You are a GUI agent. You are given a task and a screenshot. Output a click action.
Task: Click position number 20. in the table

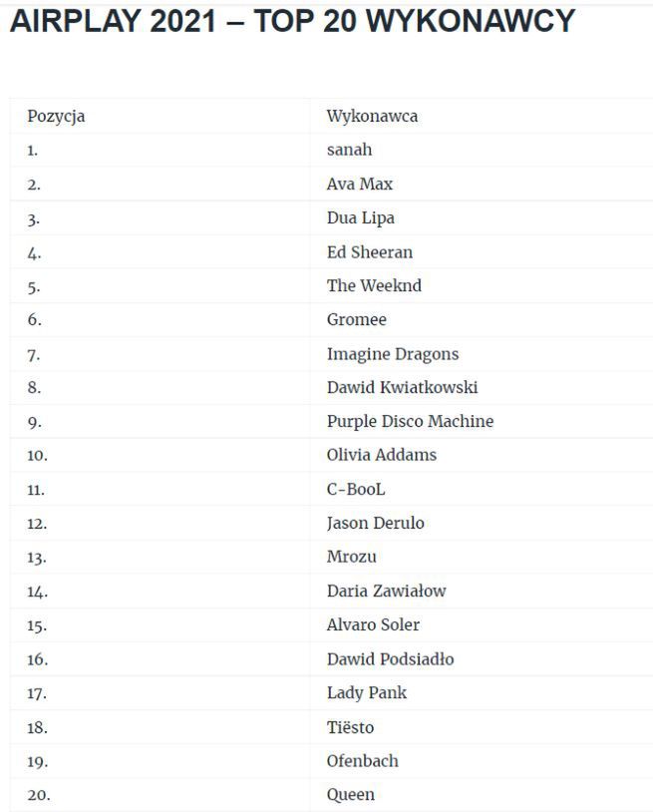[x=38, y=795]
